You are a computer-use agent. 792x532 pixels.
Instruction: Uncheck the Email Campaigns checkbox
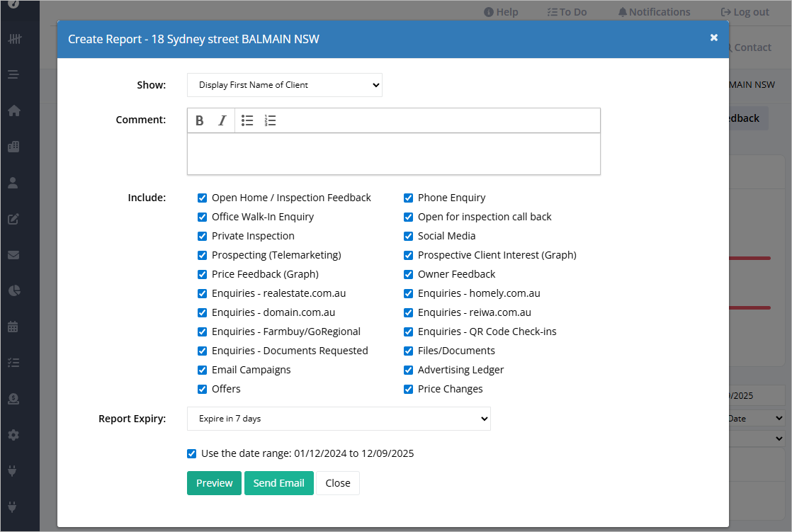point(202,370)
